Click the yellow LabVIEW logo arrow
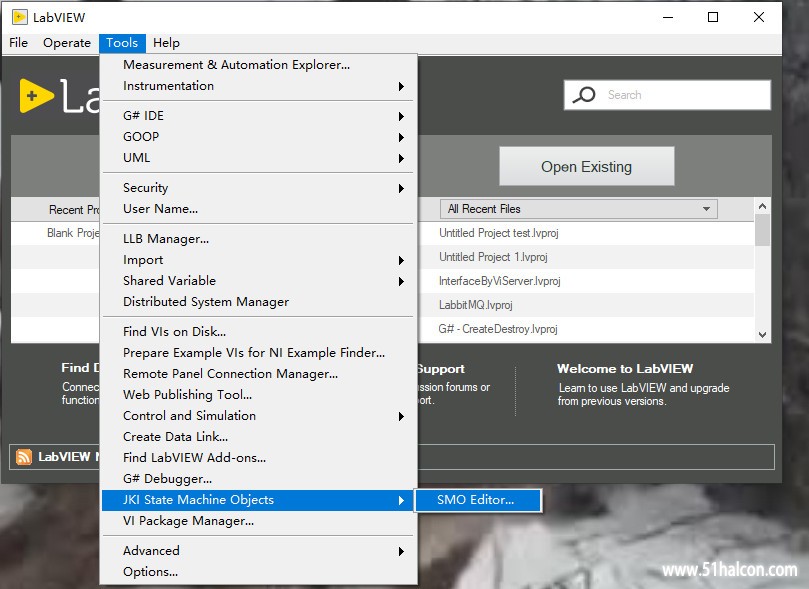809x589 pixels. coord(36,95)
